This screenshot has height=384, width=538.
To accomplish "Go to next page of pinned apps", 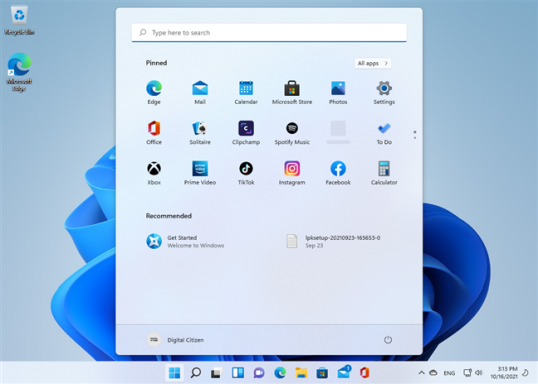I will (415, 138).
